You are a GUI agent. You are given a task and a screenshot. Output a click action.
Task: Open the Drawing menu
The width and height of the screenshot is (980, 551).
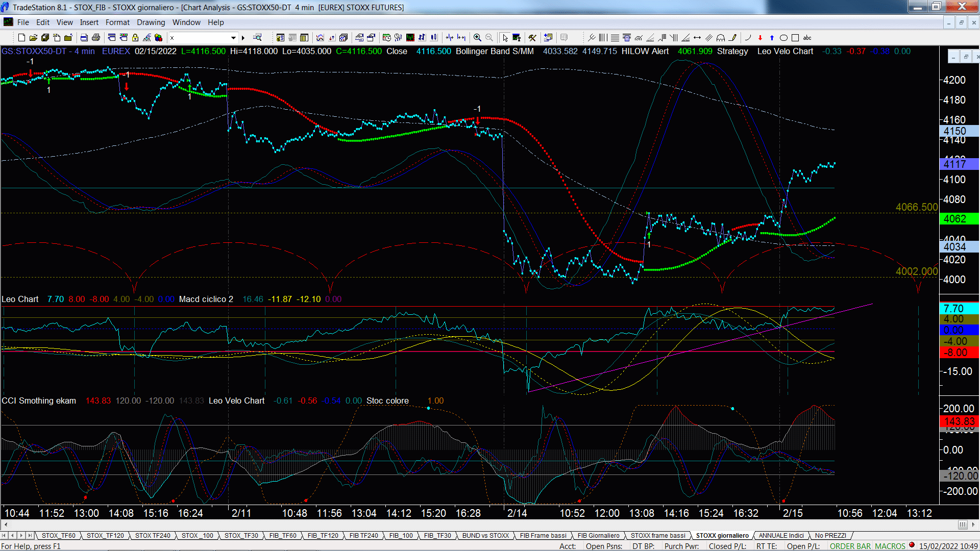(151, 22)
